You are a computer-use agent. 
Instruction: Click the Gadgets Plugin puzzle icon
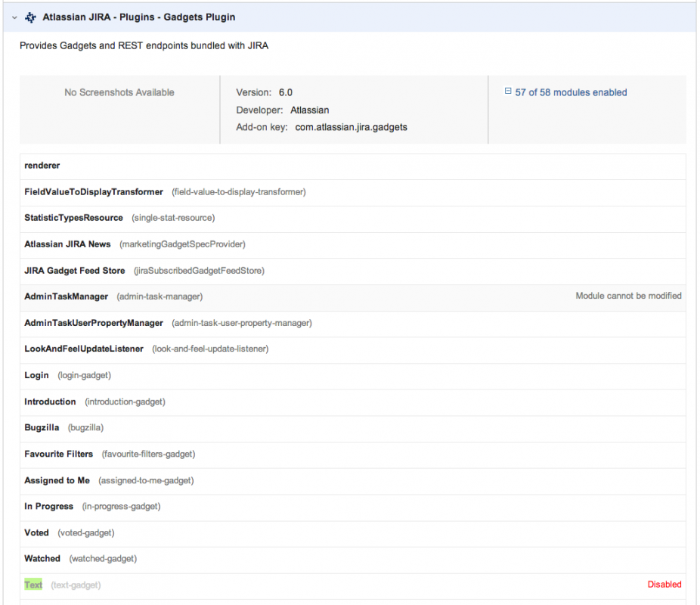pyautogui.click(x=30, y=17)
